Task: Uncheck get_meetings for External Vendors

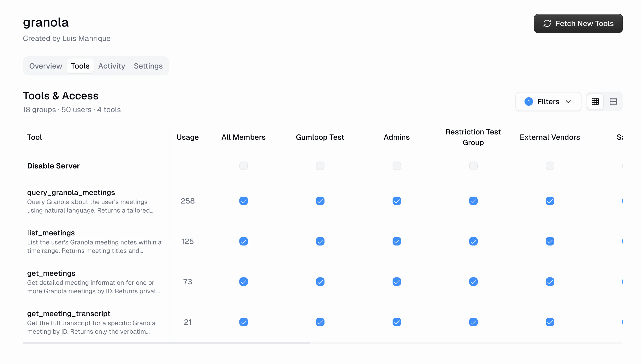Action: tap(550, 282)
